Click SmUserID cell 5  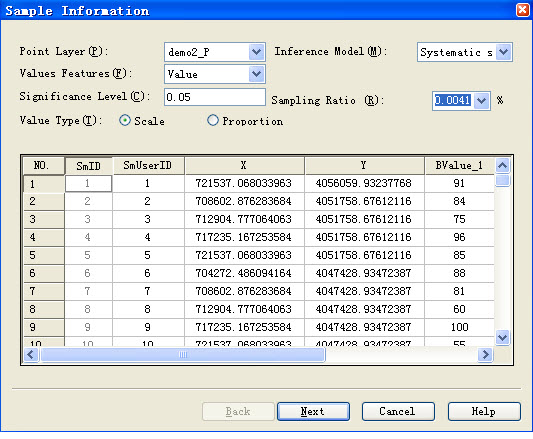(149, 255)
